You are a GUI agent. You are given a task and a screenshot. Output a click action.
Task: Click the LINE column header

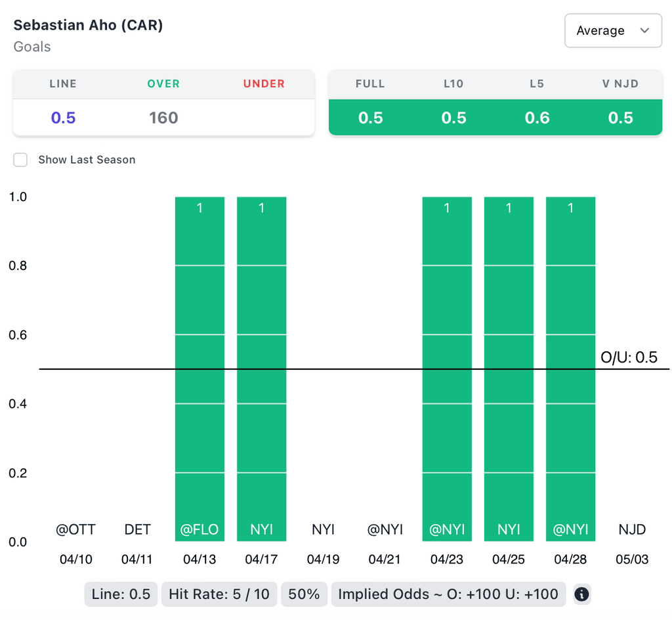63,83
